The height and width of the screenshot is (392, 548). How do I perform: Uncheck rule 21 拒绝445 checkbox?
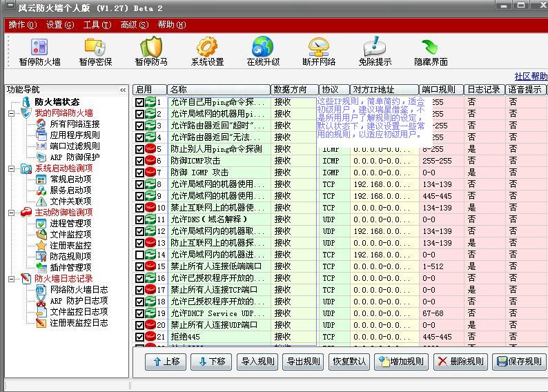(139, 337)
